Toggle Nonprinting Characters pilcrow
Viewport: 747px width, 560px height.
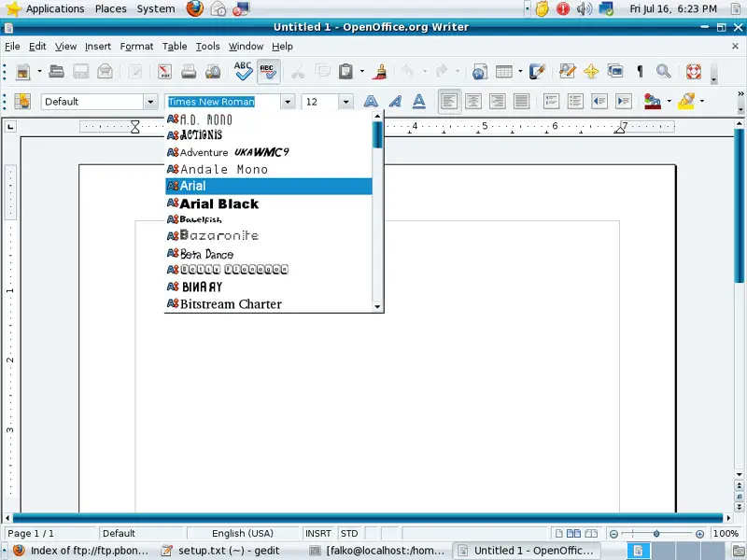[x=640, y=72]
